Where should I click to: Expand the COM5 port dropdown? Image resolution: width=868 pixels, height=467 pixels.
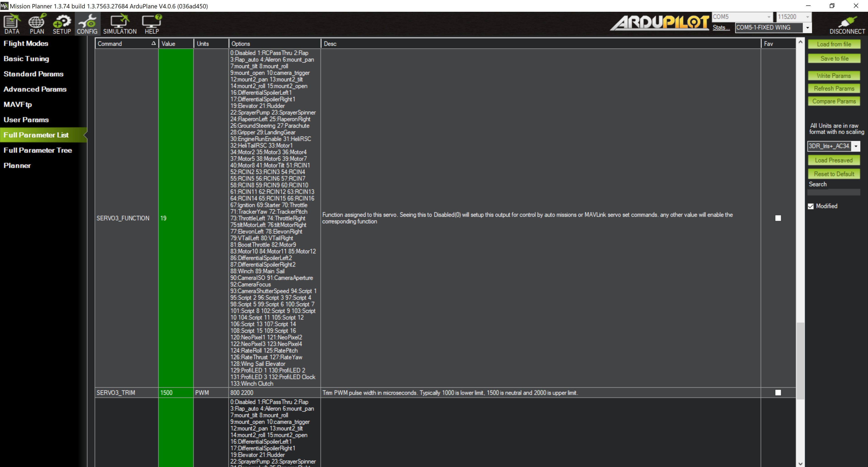768,17
